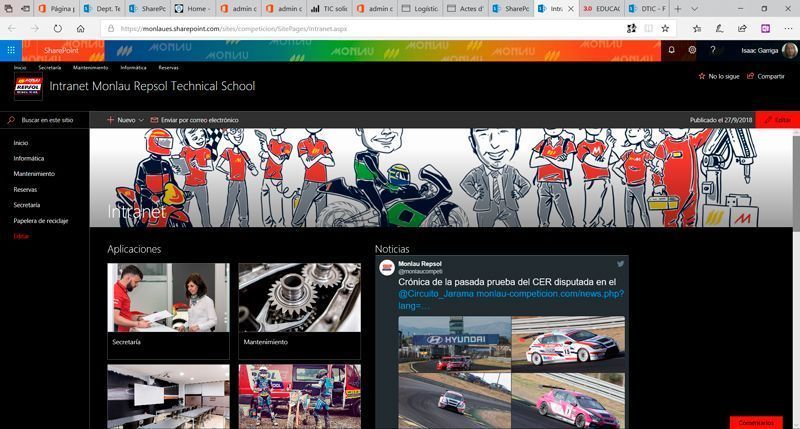800x429 pixels.
Task: Open the help question mark
Action: coord(713,50)
